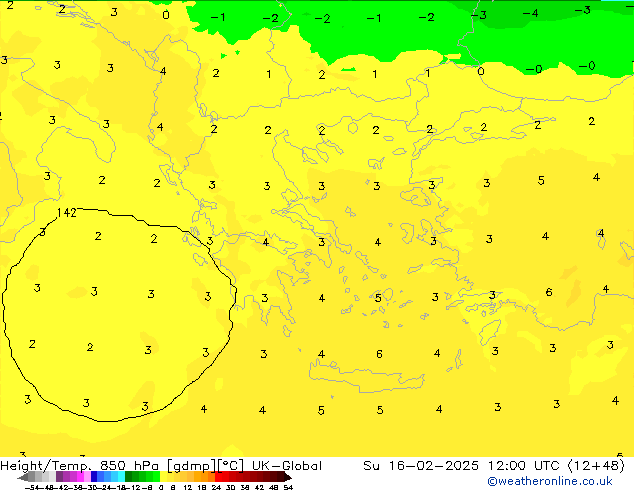The width and height of the screenshot is (634, 490).
Task: Click the island of Crete outline
Action: pos(367,376)
